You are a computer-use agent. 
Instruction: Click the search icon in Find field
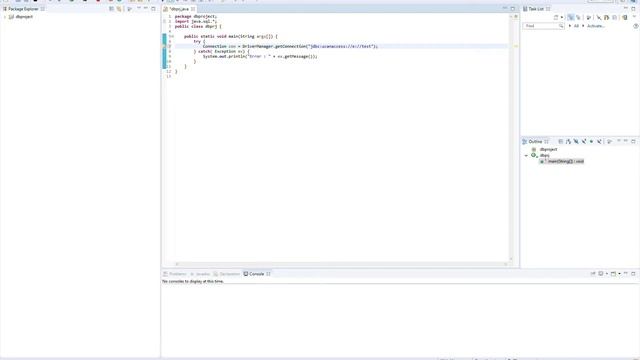point(561,26)
